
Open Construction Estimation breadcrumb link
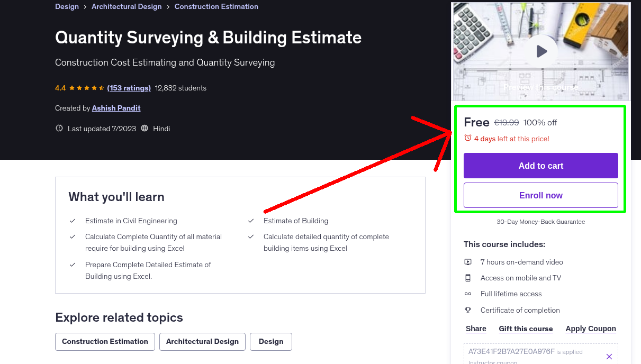point(216,7)
